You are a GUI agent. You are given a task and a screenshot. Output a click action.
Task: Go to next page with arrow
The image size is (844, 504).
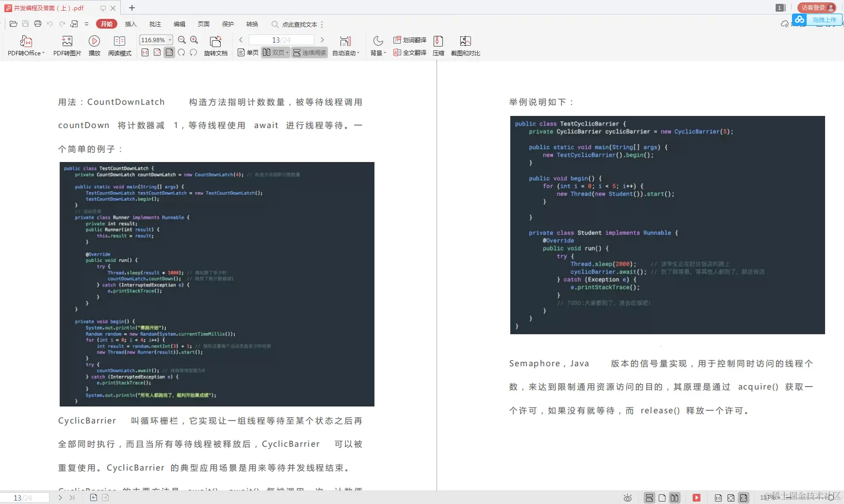click(x=322, y=40)
